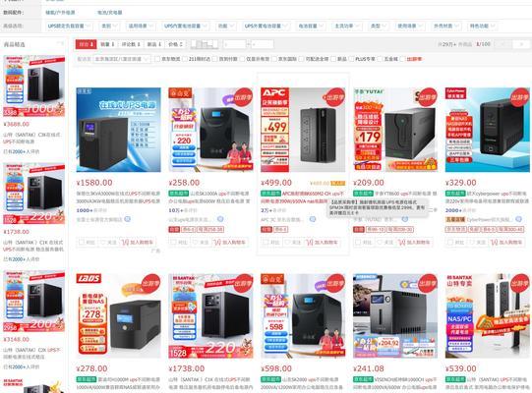
Task: Check the 货到付款 filter option
Action: 225,59
